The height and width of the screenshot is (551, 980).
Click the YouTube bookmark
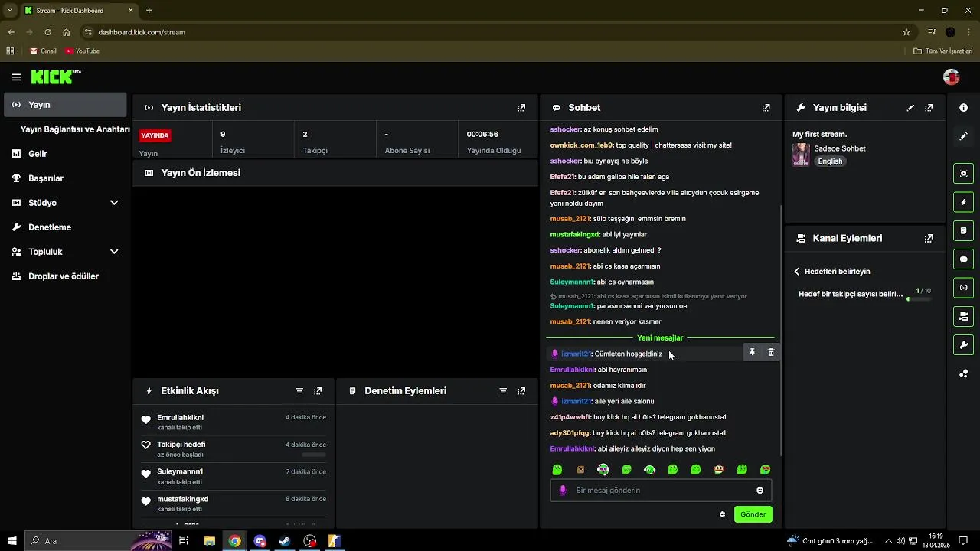83,51
